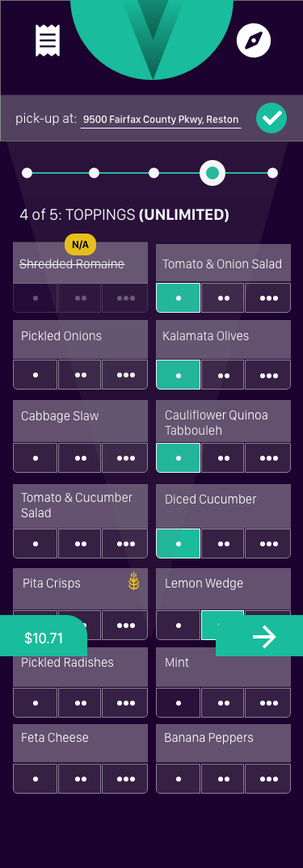Choose triple portion of Pickled Radishes
Viewport: 303px width, 868px height.
tap(125, 703)
